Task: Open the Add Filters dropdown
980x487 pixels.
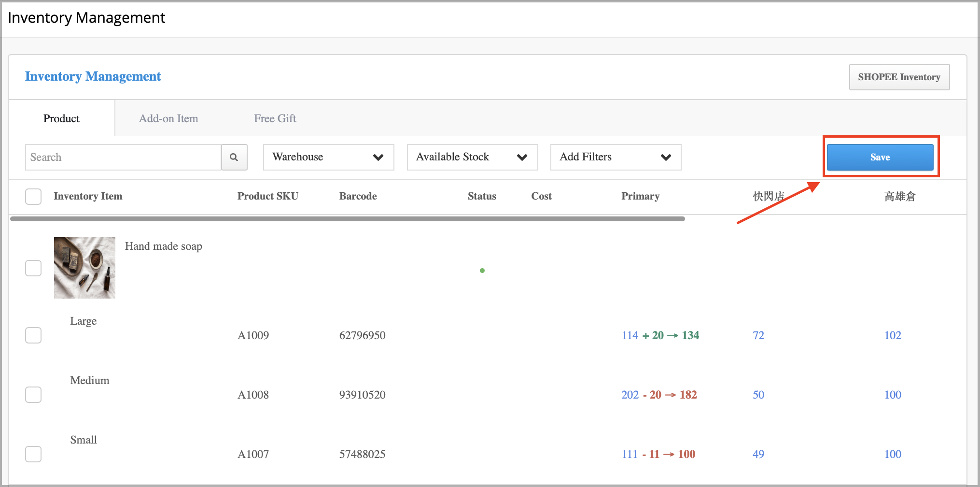Action: (x=616, y=157)
